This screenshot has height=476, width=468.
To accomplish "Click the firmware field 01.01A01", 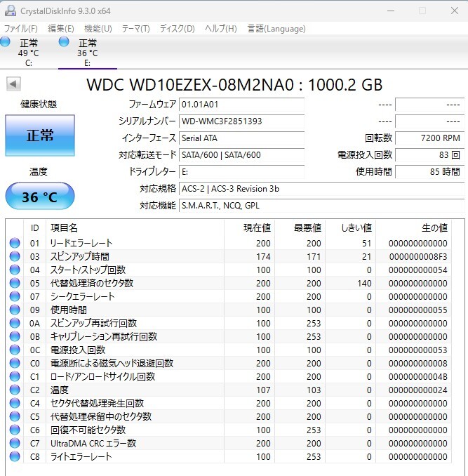I will tap(241, 105).
